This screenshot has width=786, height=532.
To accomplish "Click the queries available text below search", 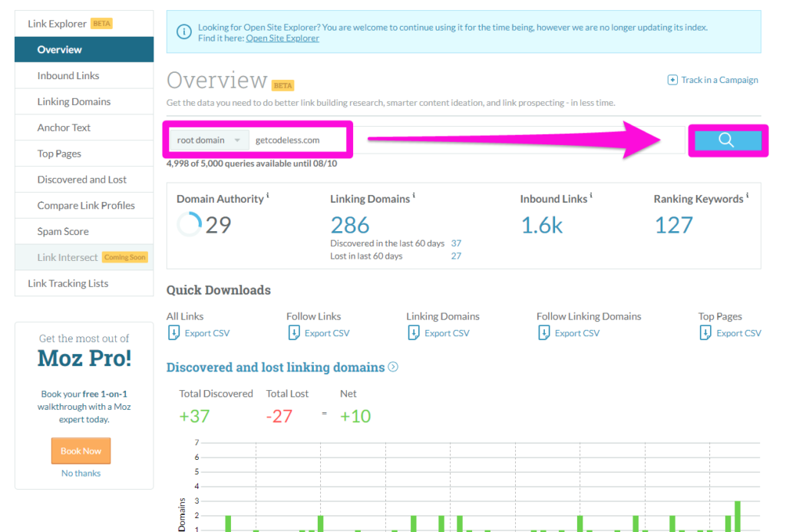I will 252,164.
